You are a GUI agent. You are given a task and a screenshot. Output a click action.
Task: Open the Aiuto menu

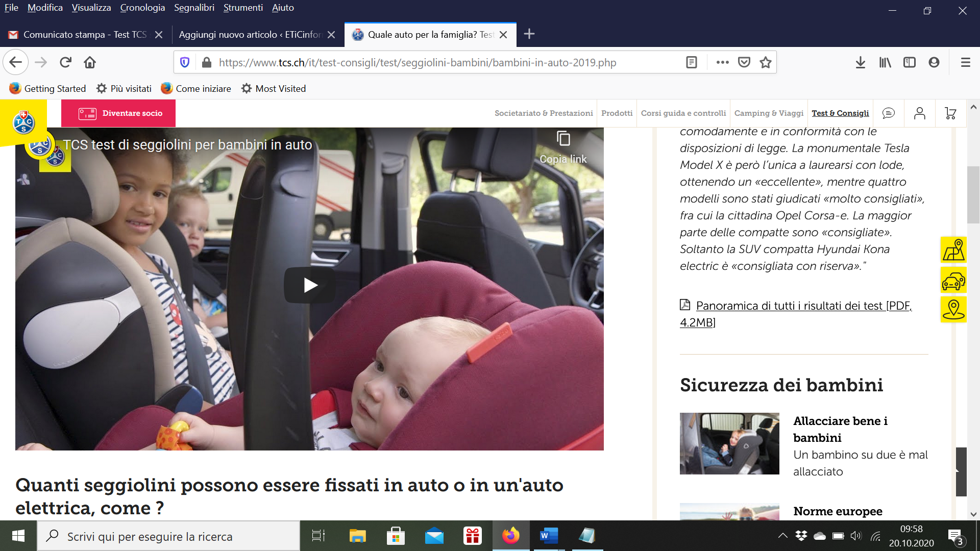point(283,8)
